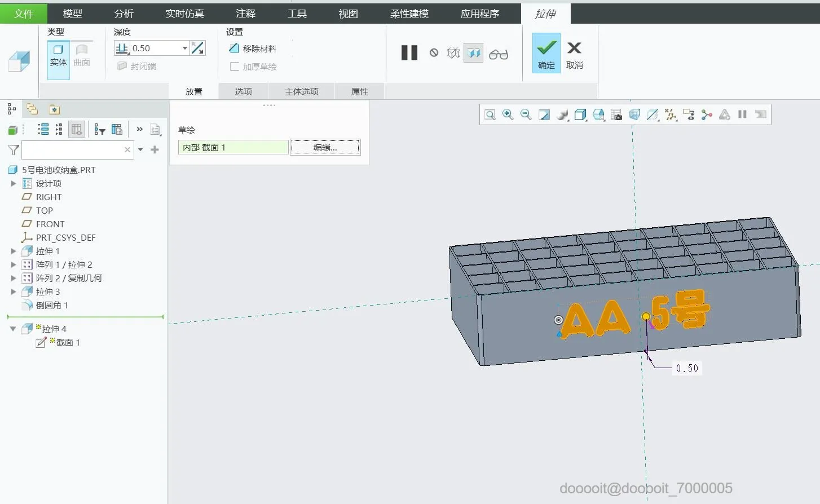The image size is (820, 504).
Task: Click the flip depth direction icon
Action: pos(197,48)
